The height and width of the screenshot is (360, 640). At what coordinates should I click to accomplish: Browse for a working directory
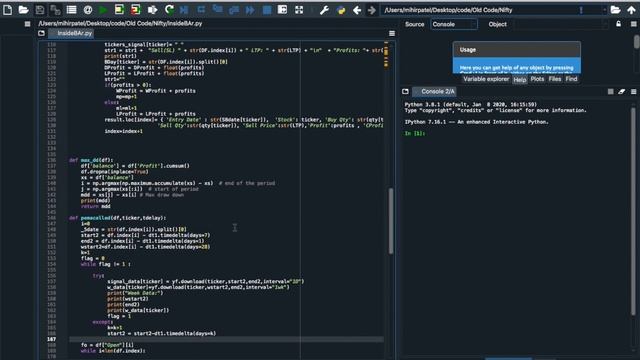(x=615, y=10)
